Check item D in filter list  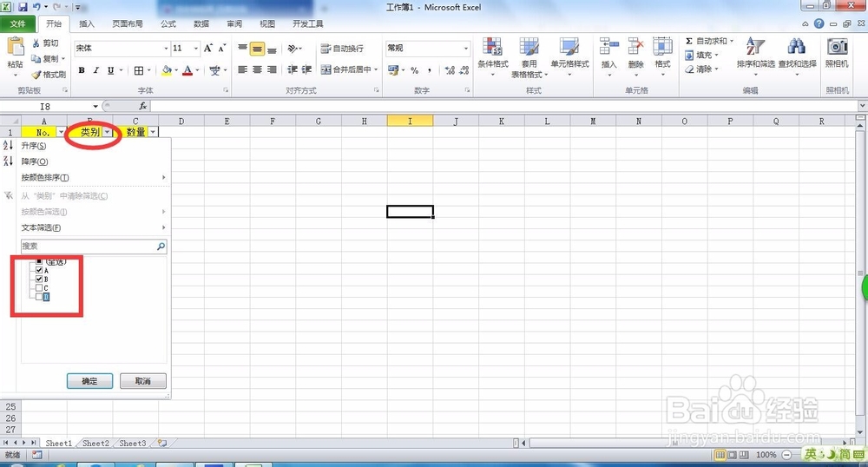(39, 297)
